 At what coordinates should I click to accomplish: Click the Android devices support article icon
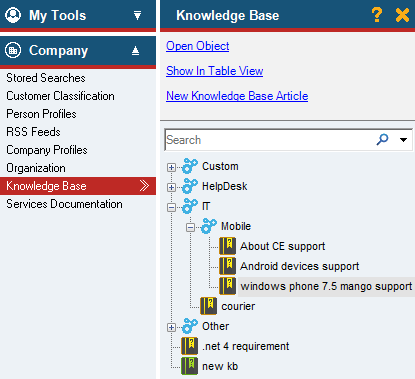click(228, 266)
